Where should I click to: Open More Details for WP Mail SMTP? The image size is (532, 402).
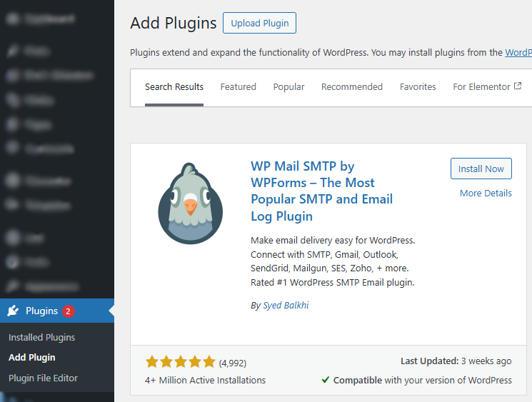[x=486, y=193]
